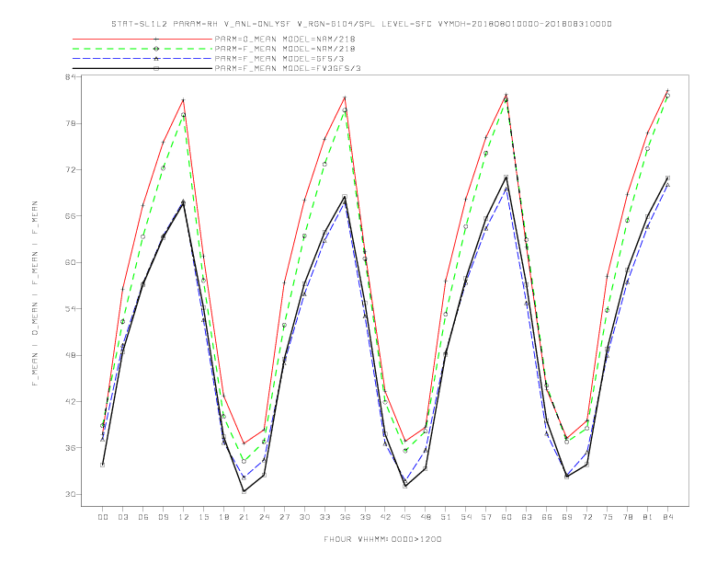Click y-axis tick value 42
The height and width of the screenshot is (563, 728).
(x=71, y=402)
